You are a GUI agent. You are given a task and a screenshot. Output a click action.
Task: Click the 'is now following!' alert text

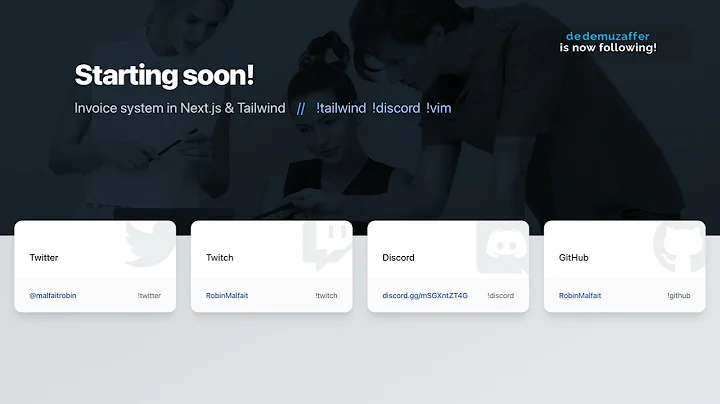coord(608,48)
